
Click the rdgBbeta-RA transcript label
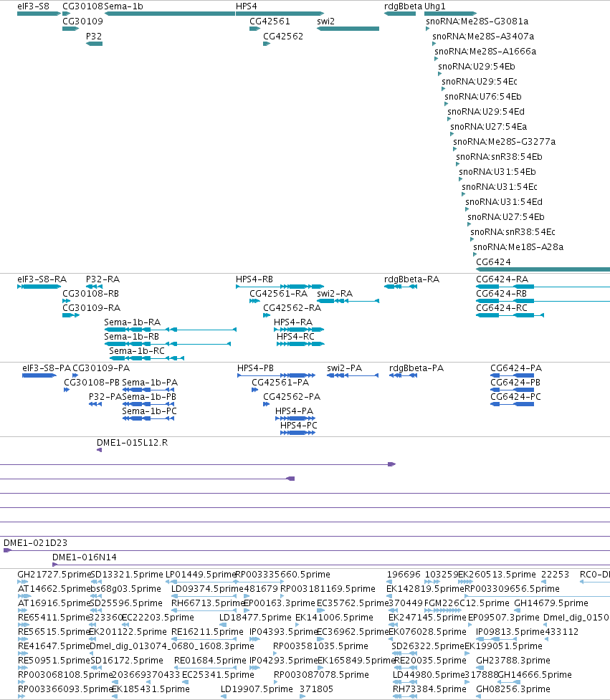click(x=411, y=279)
